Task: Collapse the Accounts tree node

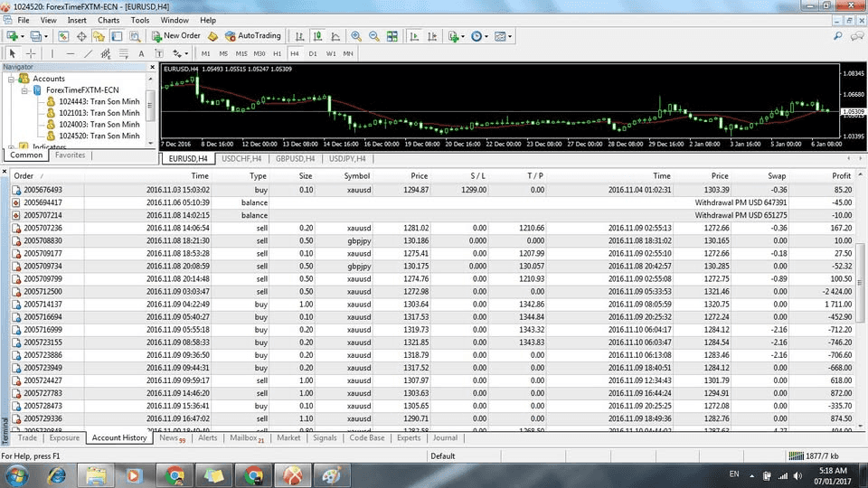Action: (11, 80)
